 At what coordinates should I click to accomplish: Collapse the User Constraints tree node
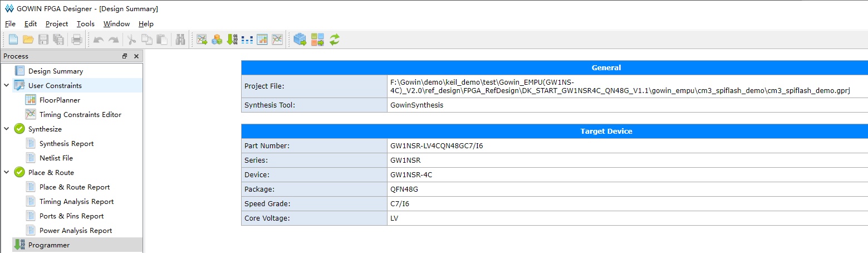pyautogui.click(x=7, y=86)
